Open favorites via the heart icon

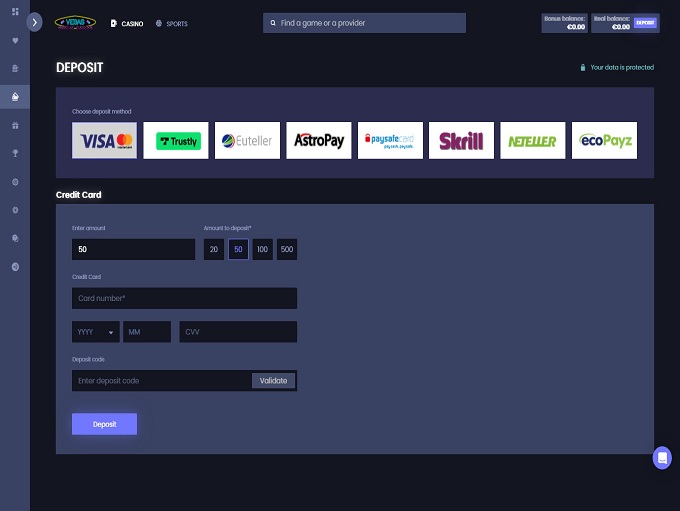tap(14, 41)
